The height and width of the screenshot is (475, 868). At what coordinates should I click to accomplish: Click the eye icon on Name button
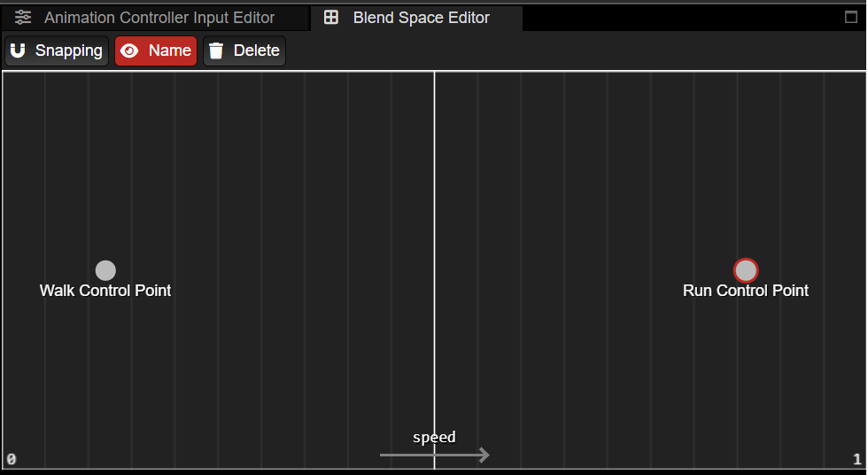129,51
